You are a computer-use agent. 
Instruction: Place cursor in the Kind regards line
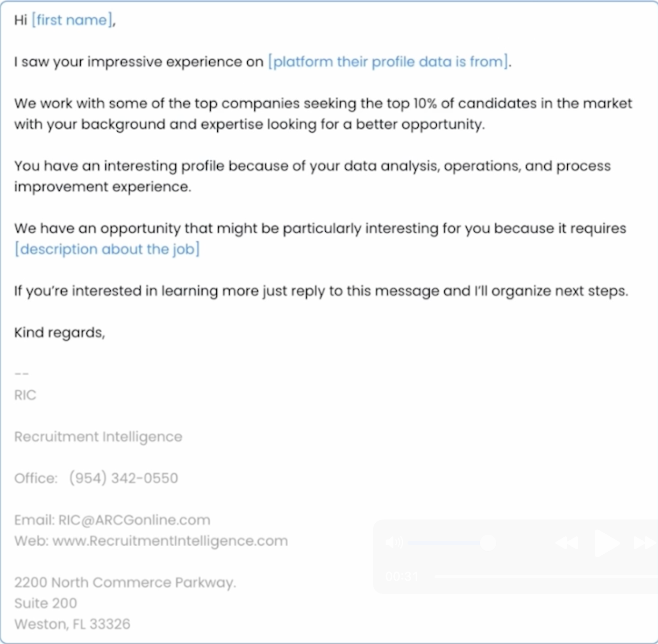pyautogui.click(x=59, y=333)
